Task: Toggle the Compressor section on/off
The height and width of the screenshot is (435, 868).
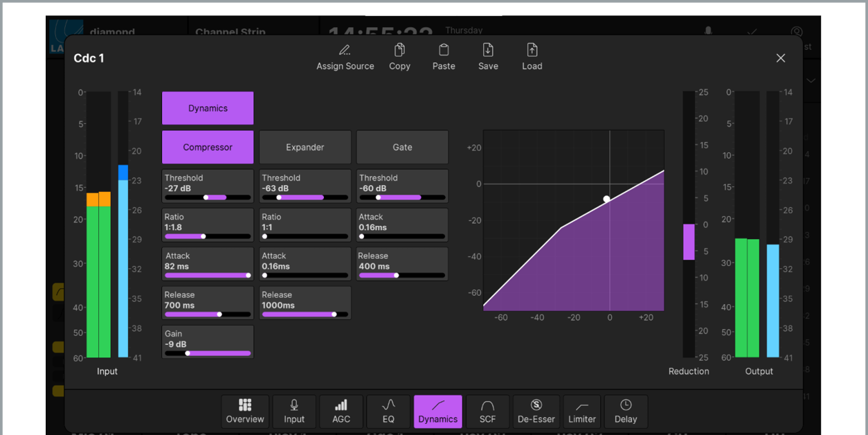Action: (x=208, y=147)
